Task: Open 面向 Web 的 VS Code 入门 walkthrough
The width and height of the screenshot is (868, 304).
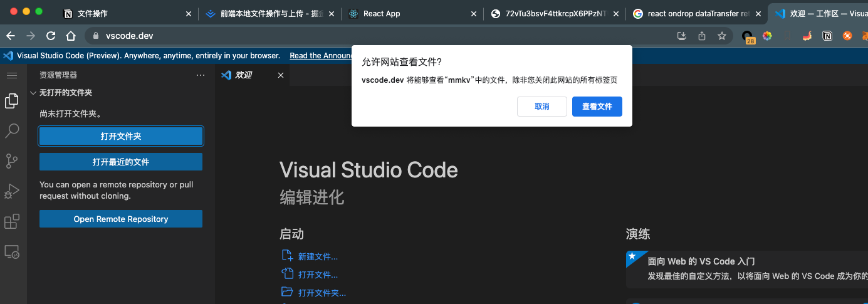Action: click(x=747, y=268)
